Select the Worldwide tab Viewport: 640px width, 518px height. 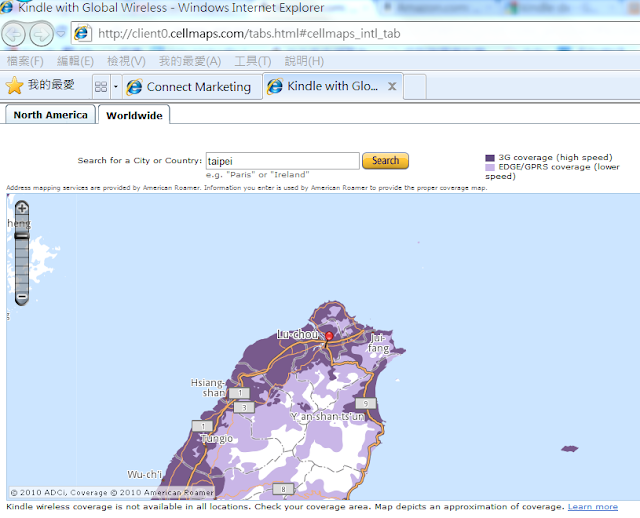134,116
